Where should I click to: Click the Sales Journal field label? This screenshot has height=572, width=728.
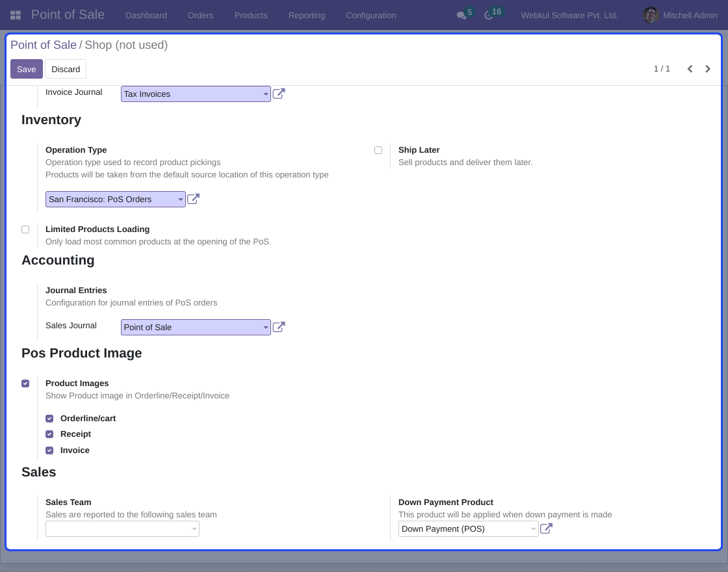coord(71,326)
